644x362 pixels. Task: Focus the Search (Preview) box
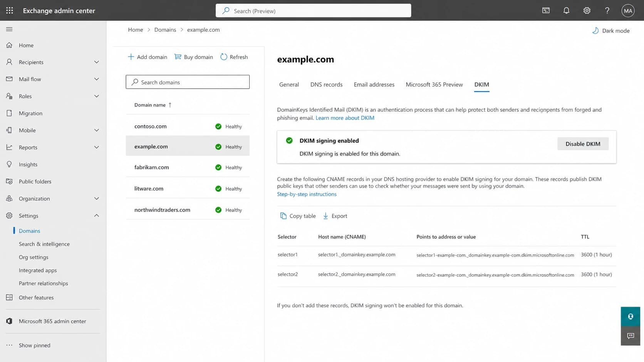[313, 11]
